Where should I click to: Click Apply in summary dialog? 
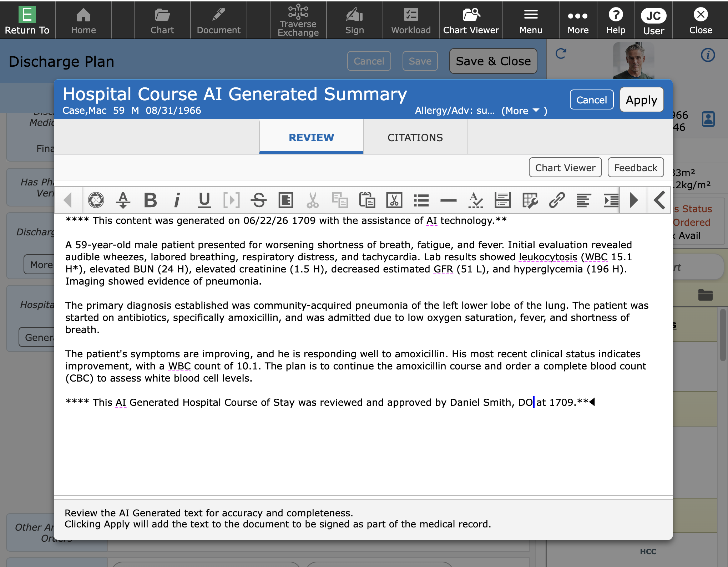point(641,100)
